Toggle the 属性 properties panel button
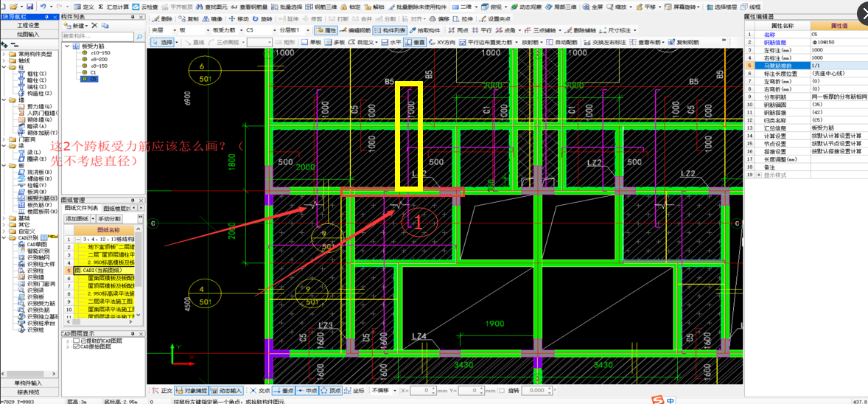The height and width of the screenshot is (404, 868). click(326, 30)
